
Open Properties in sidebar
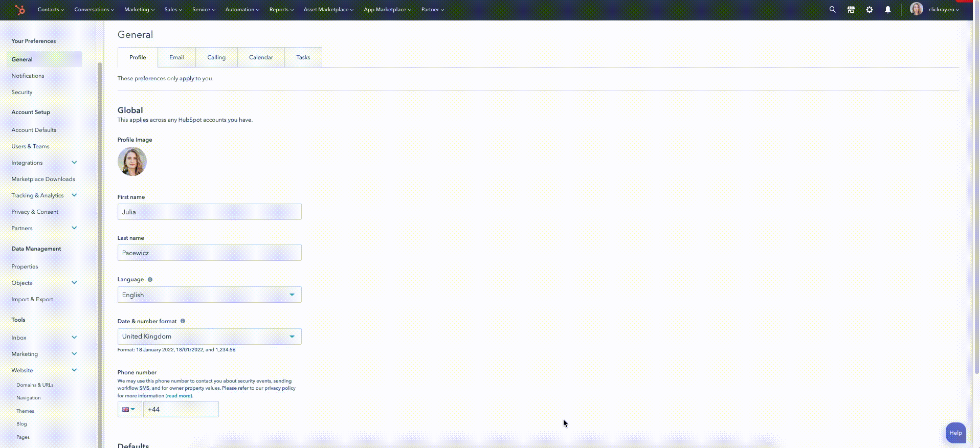pos(25,266)
